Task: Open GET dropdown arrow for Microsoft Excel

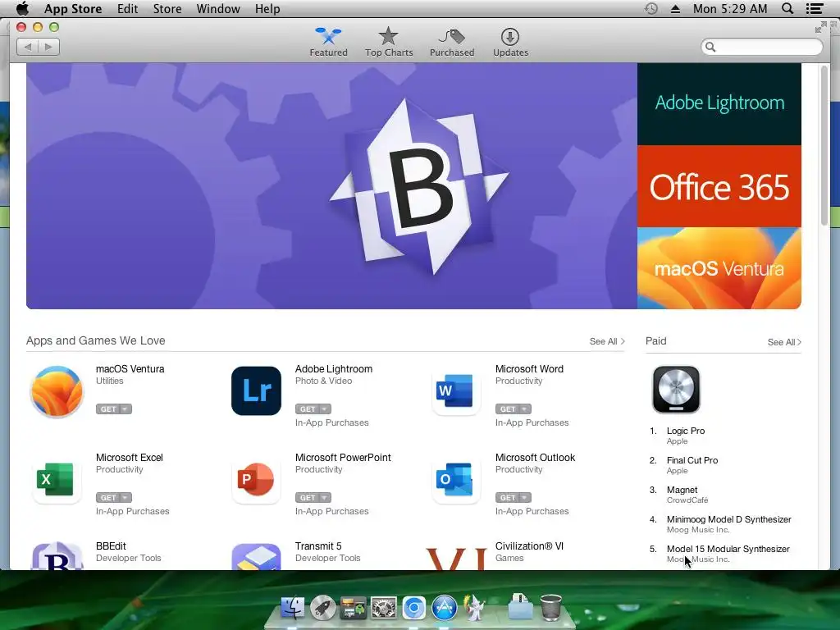Action: point(125,498)
